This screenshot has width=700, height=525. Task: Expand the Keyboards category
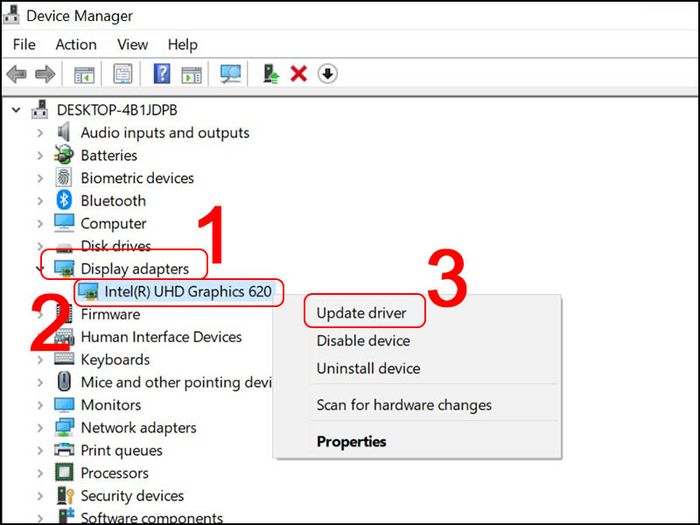pos(40,359)
